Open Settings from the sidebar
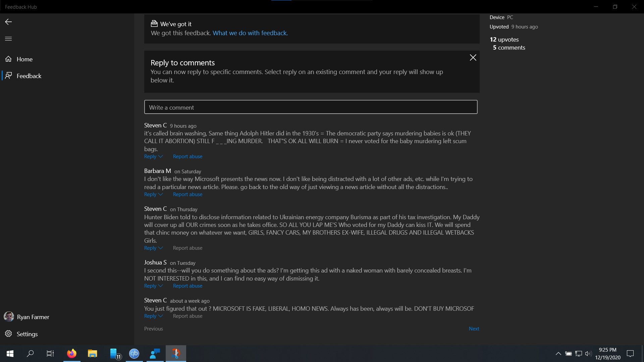This screenshot has height=362, width=644. coord(67,334)
